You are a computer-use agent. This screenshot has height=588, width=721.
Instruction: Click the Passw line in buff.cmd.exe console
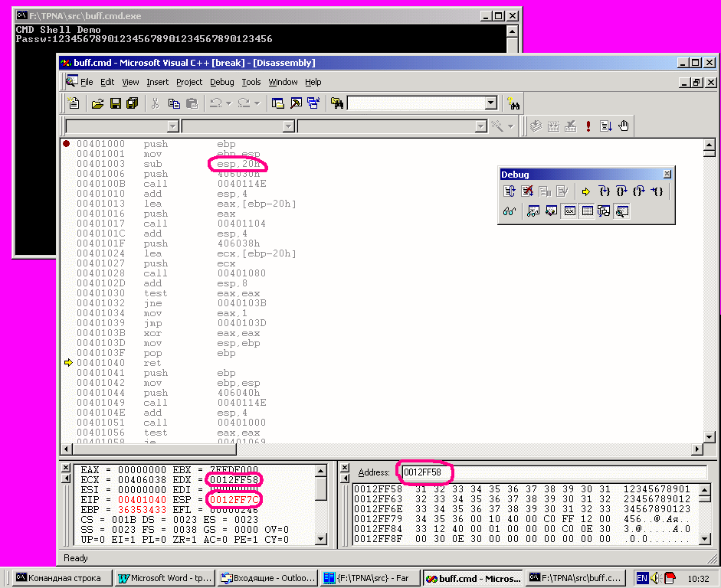pos(144,39)
